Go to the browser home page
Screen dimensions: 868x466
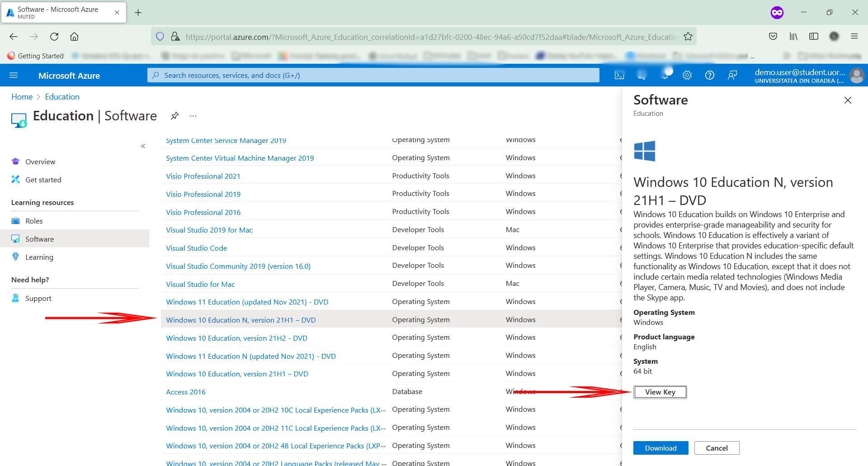click(x=74, y=37)
